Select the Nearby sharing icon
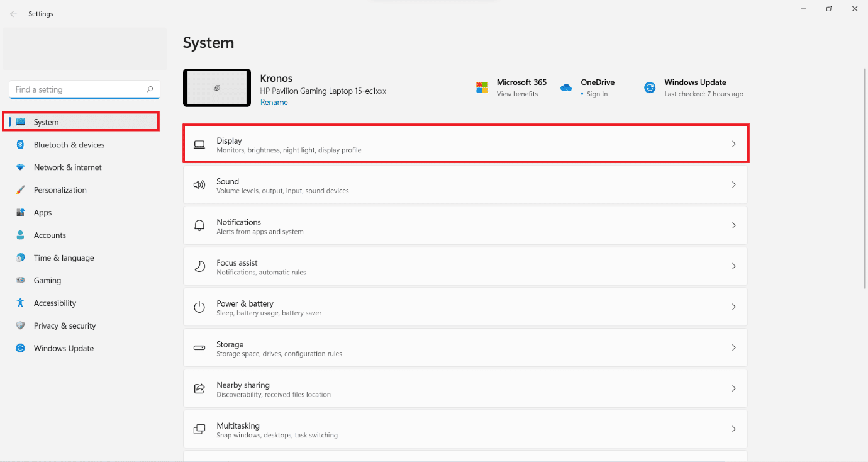This screenshot has height=462, width=868. point(199,388)
